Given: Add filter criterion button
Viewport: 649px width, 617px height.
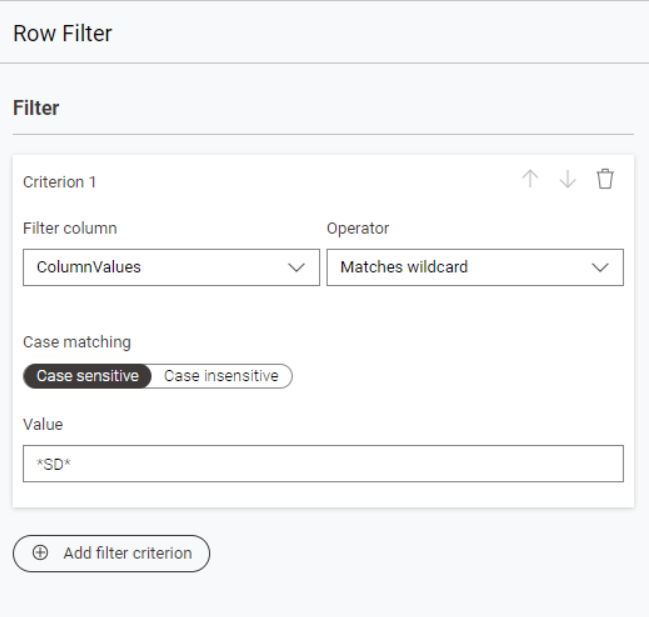Looking at the screenshot, I should [x=111, y=553].
